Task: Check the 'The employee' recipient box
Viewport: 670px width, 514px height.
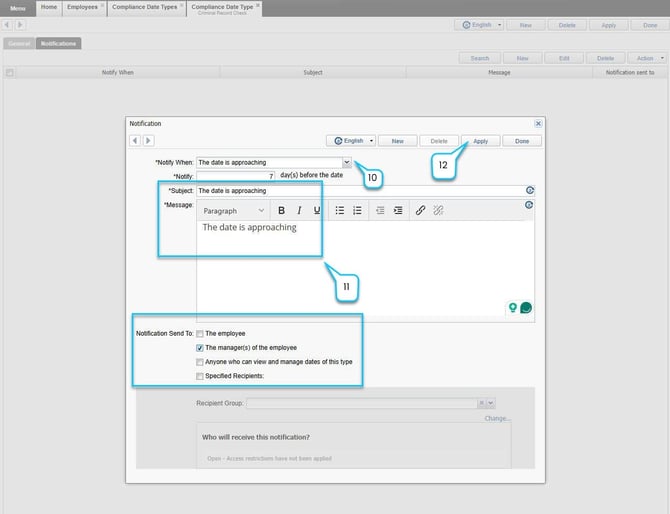Action: point(200,333)
